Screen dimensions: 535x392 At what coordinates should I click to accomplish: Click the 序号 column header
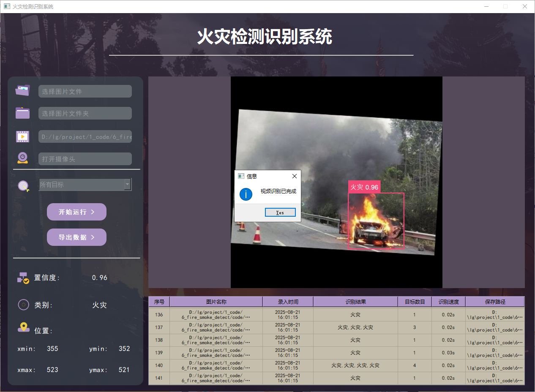[159, 302]
